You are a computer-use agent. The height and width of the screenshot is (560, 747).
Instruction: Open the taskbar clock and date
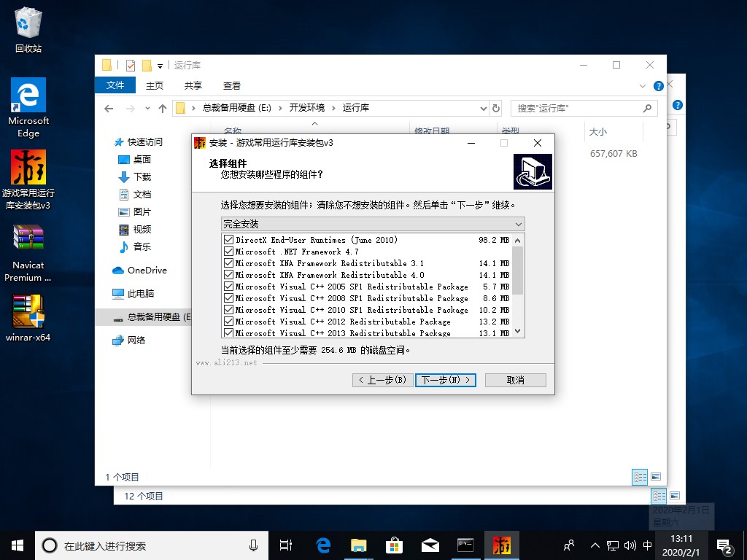(681, 545)
